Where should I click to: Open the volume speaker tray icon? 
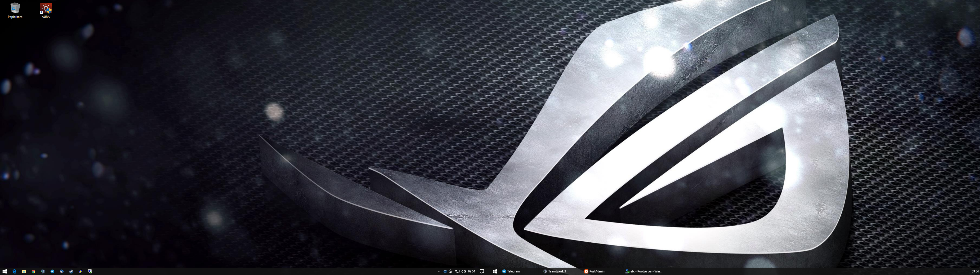[x=463, y=271]
